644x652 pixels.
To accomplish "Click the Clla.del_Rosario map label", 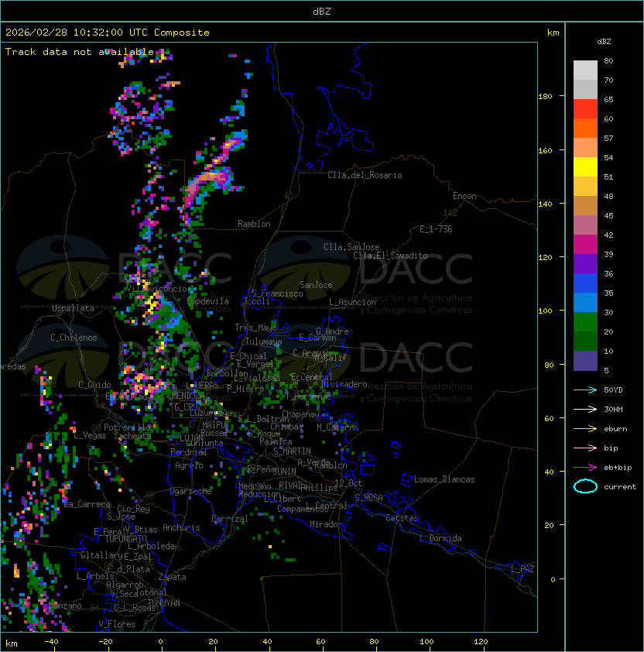I will 365,175.
